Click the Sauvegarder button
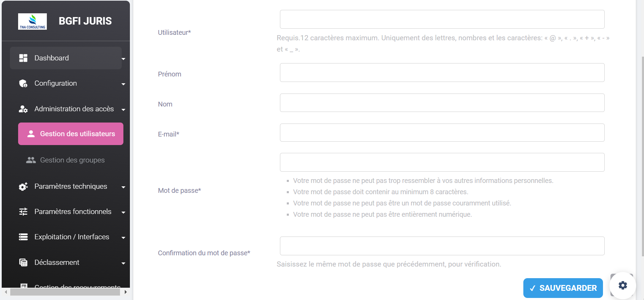Image resolution: width=644 pixels, height=300 pixels. pos(563,288)
